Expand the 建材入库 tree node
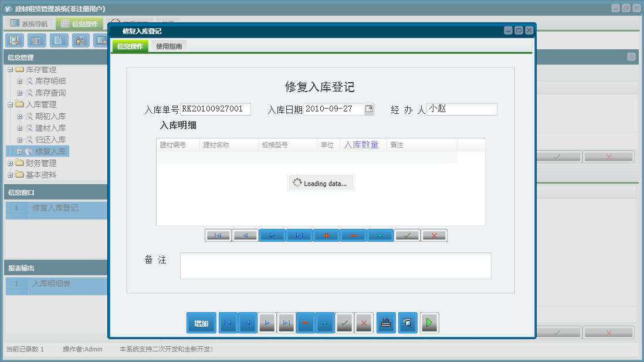644x362 pixels. 19,128
